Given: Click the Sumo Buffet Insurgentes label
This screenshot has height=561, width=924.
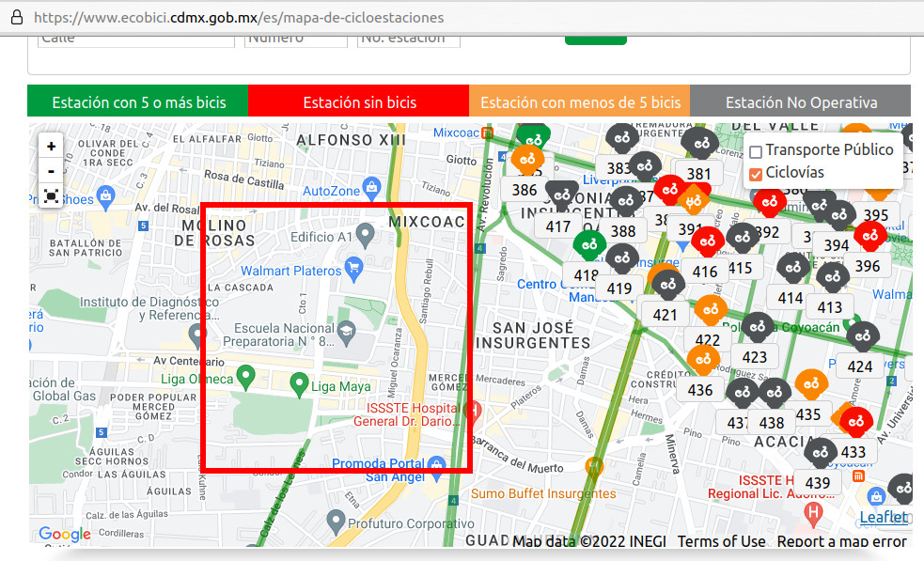Looking at the screenshot, I should tap(542, 494).
